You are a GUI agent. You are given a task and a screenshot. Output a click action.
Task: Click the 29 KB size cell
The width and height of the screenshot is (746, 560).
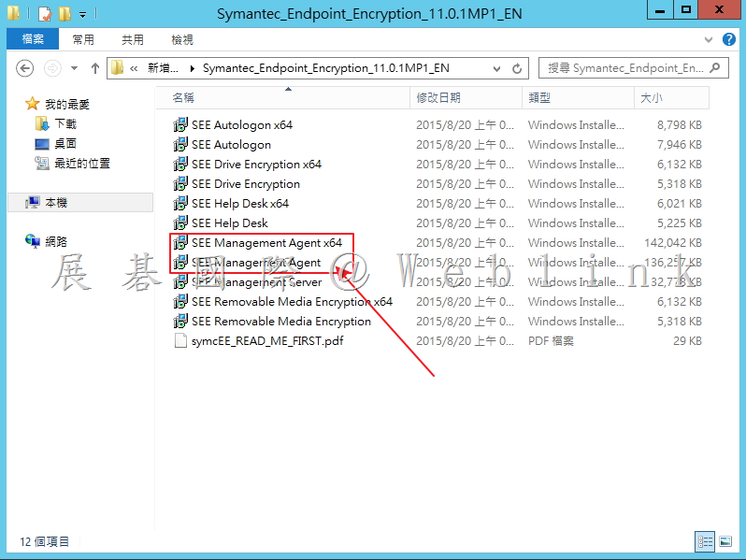687,340
